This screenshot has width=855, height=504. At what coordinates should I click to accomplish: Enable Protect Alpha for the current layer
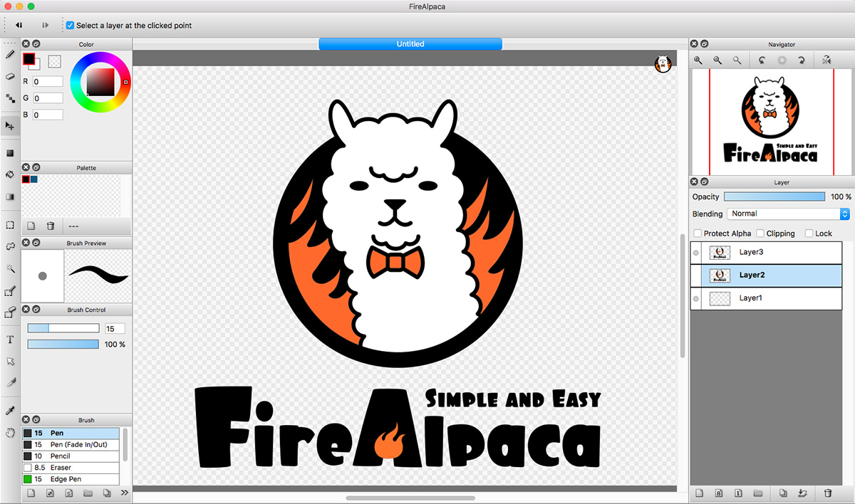(x=697, y=233)
